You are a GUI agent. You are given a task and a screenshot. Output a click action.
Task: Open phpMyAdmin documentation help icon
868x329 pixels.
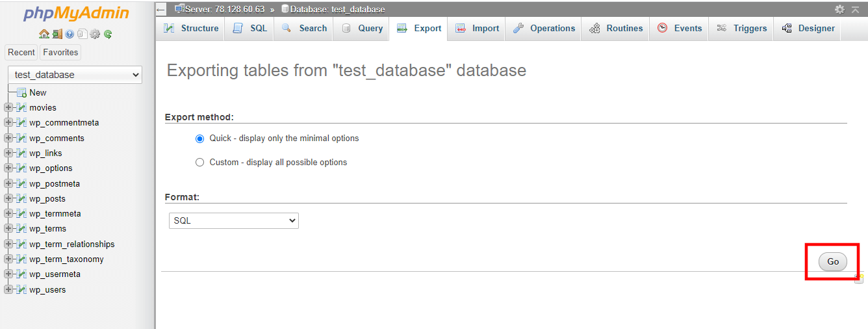[x=70, y=34]
